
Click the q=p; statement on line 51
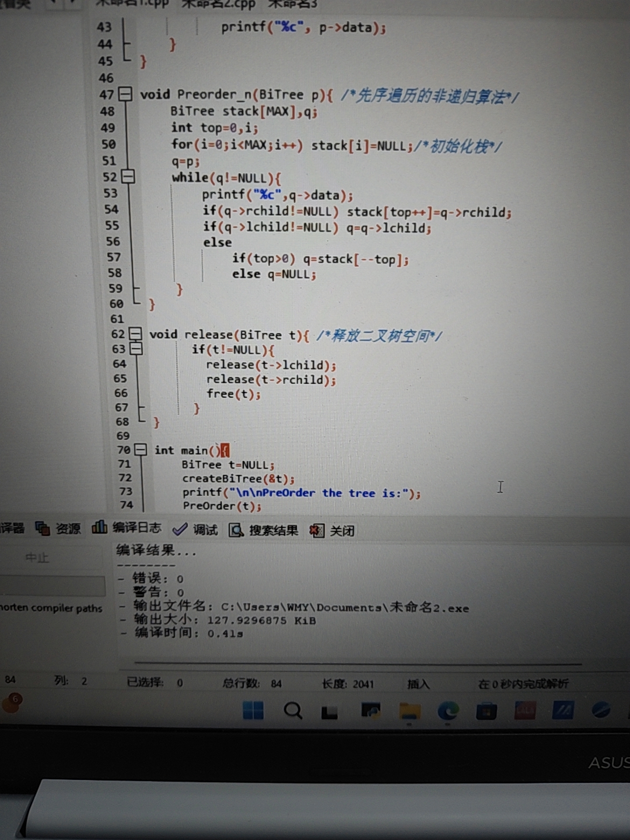185,161
